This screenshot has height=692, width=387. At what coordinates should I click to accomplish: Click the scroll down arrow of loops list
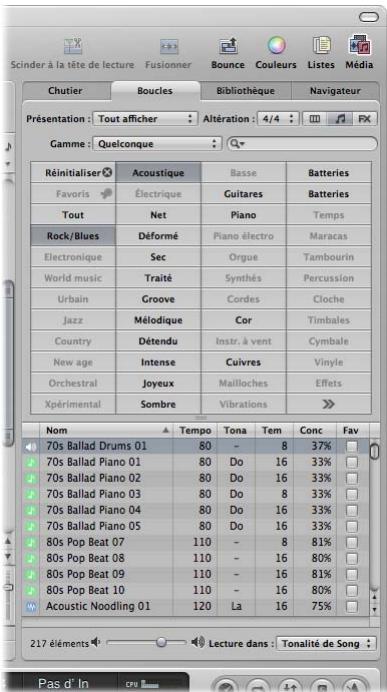pyautogui.click(x=375, y=609)
